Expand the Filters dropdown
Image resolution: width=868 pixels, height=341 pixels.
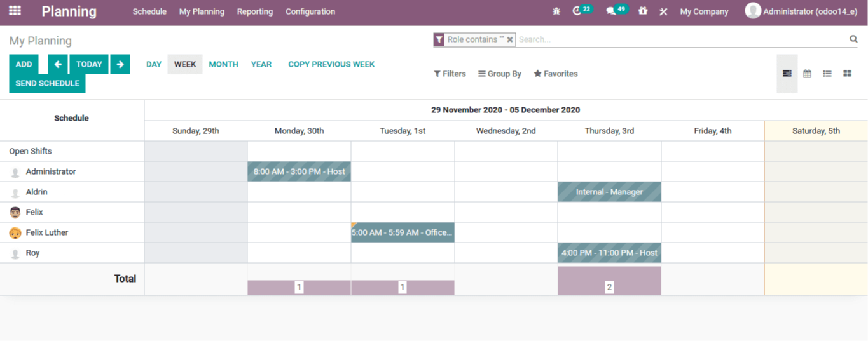tap(450, 74)
